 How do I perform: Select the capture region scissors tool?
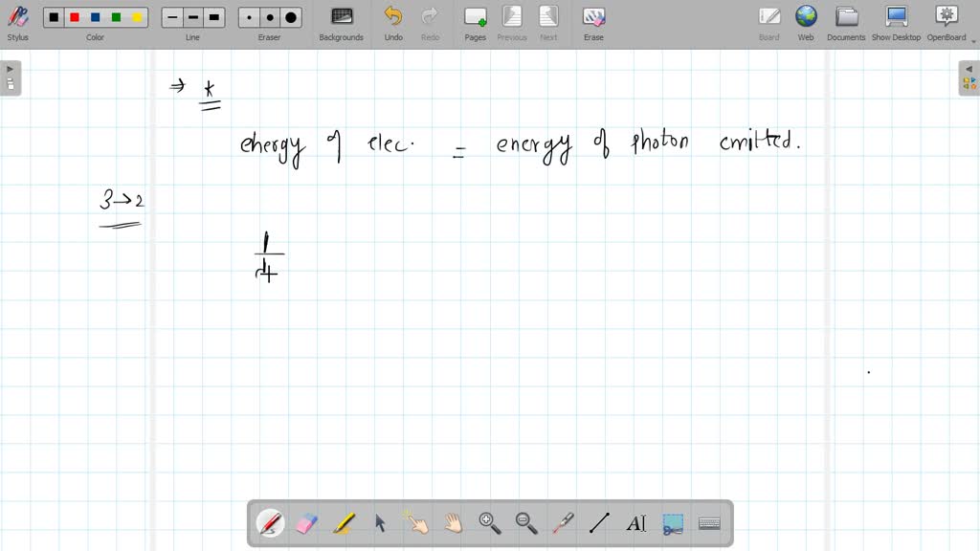point(673,523)
